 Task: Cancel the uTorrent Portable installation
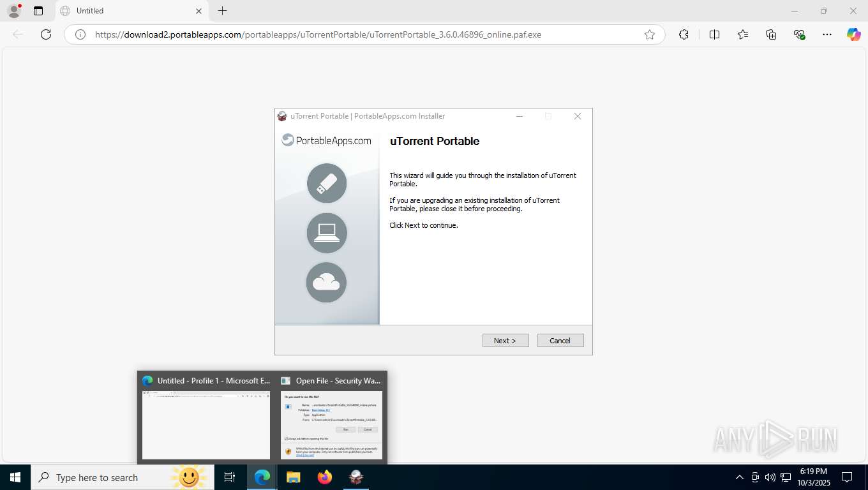[x=560, y=341]
